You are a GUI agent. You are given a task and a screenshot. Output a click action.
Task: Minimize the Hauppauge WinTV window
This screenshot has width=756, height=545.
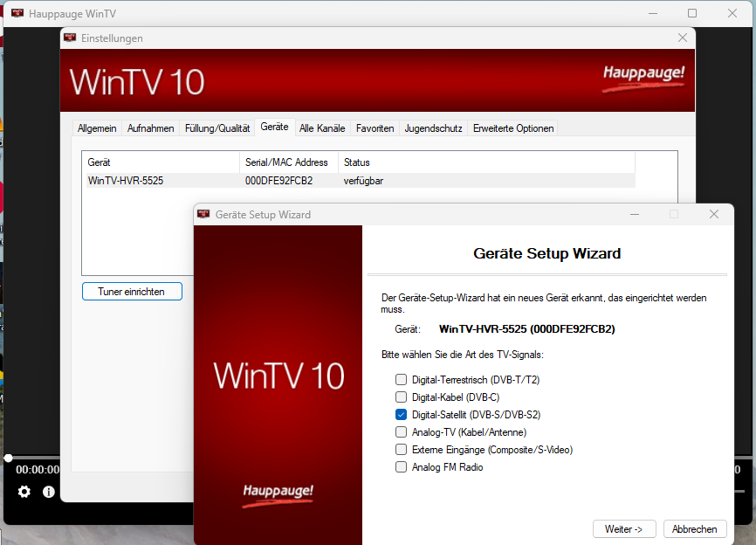653,13
